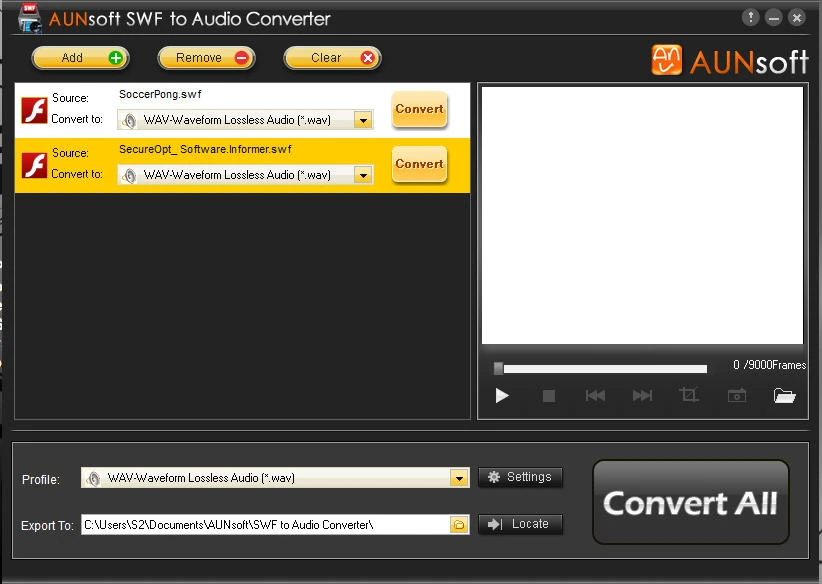Click the Flash icon for SoccerPong.swf
The image size is (822, 584).
click(35, 109)
